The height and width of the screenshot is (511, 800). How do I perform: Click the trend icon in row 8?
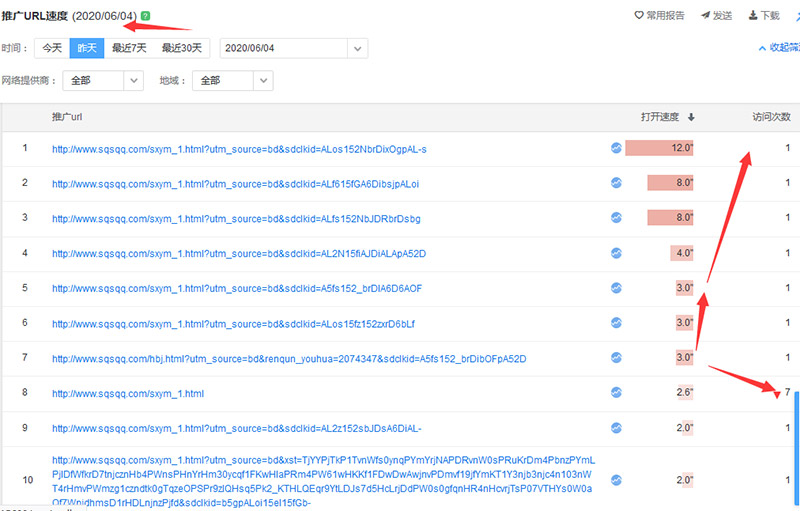coord(616,393)
